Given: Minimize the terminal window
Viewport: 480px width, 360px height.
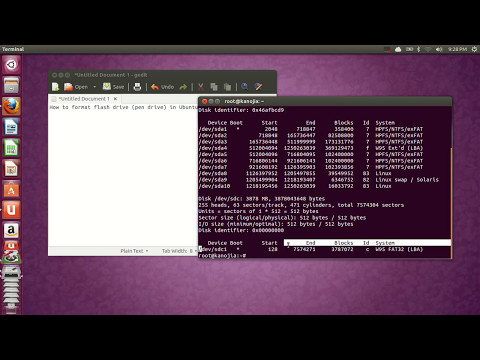Looking at the screenshot, I should [x=211, y=101].
